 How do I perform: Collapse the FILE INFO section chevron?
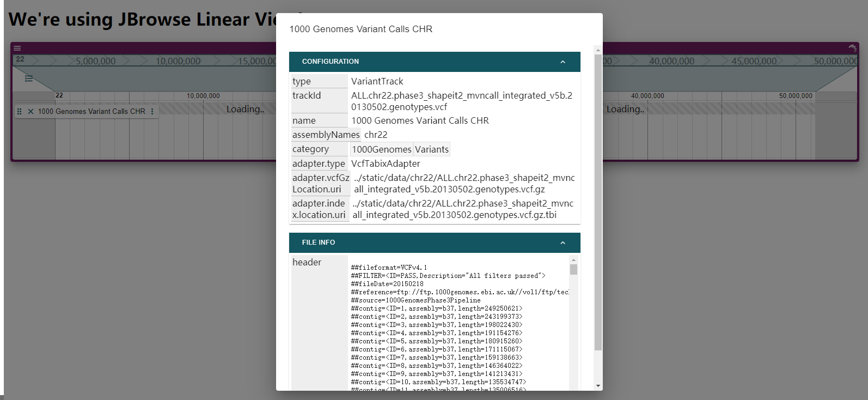[x=563, y=243]
